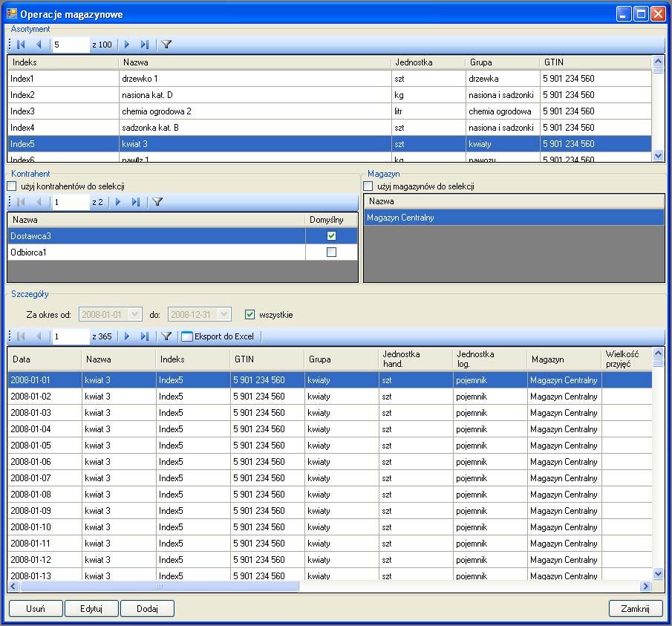Sort Asortyment by Indeks column header
This screenshot has width=672, height=626.
point(62,62)
